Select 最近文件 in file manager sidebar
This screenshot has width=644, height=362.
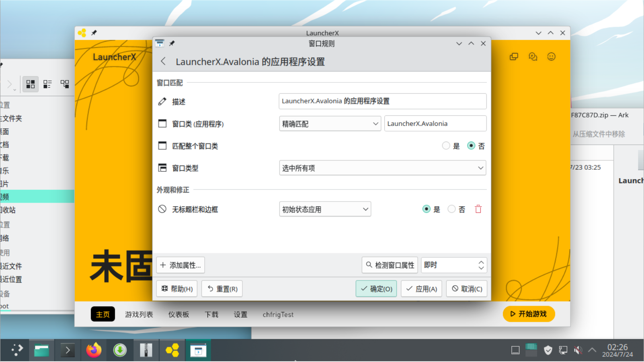tap(37, 266)
